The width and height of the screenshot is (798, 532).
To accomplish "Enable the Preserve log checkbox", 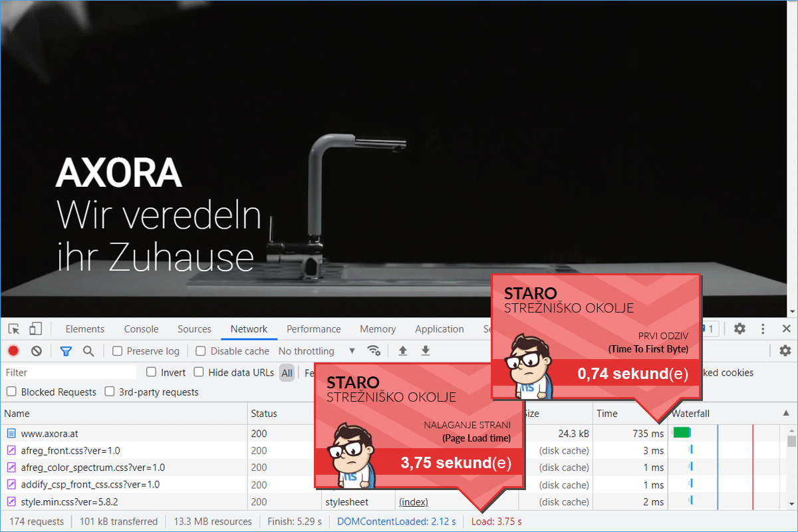I will tap(118, 351).
